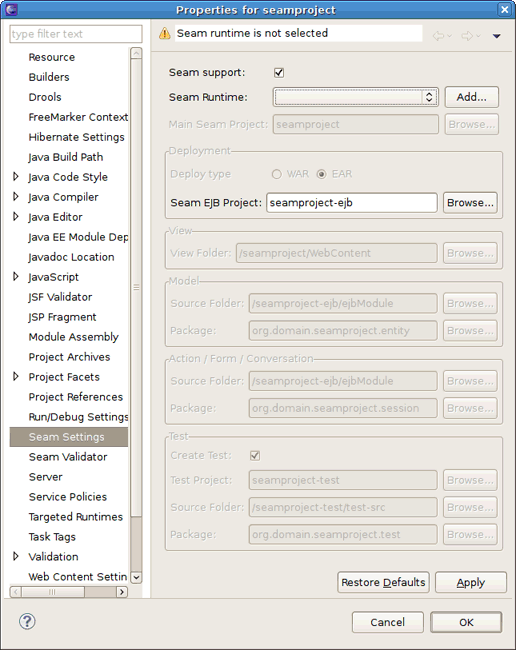
Task: Expand the Validation tree node
Action: [x=16, y=556]
